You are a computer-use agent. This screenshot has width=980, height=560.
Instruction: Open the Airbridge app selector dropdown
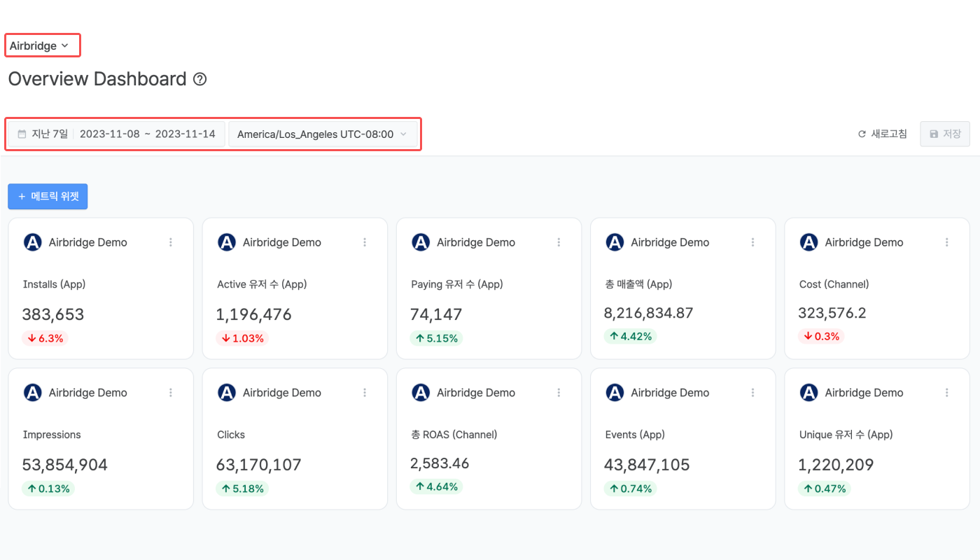(39, 46)
